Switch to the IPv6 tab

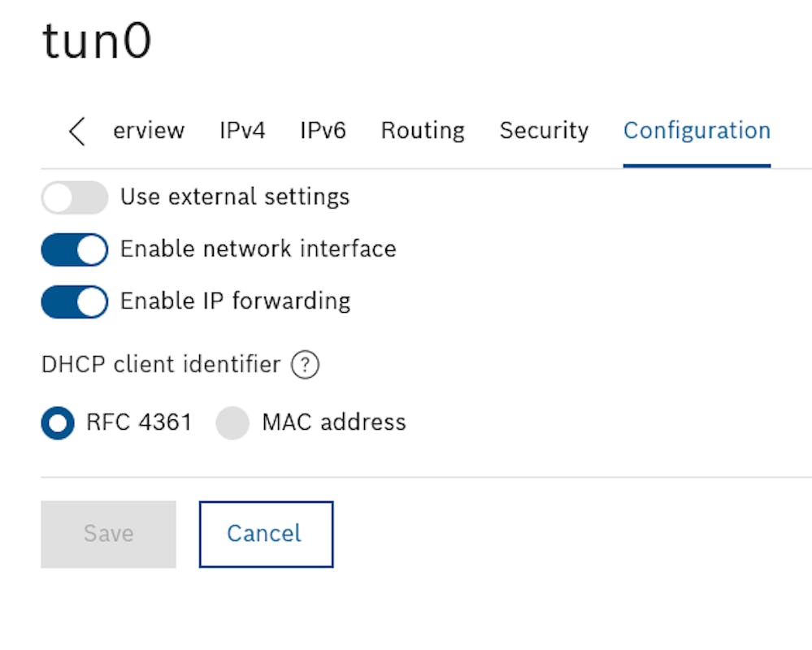(x=323, y=131)
